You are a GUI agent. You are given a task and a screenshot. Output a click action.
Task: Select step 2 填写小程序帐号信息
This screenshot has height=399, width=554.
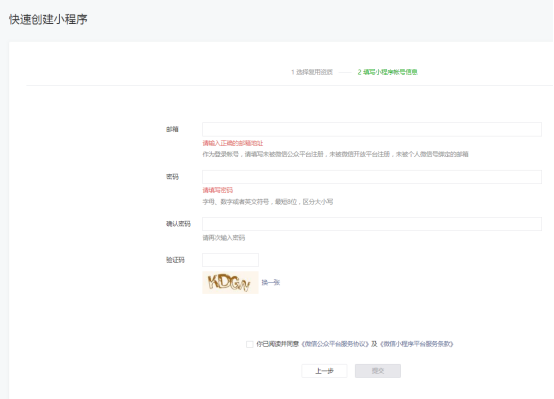point(388,72)
